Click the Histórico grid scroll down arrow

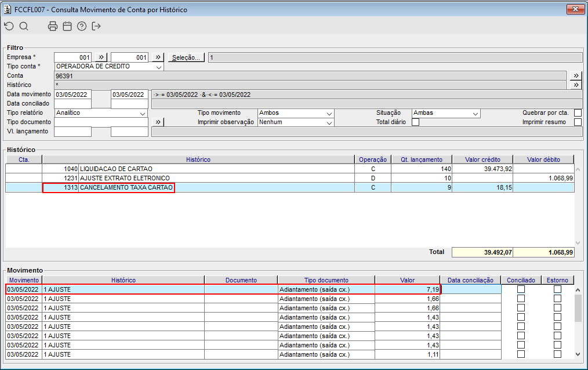pyautogui.click(x=578, y=243)
